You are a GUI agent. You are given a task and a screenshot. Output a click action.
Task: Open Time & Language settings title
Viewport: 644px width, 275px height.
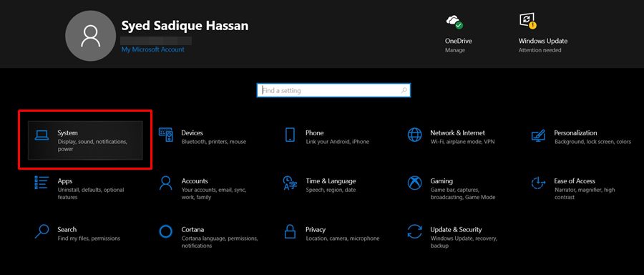(331, 181)
